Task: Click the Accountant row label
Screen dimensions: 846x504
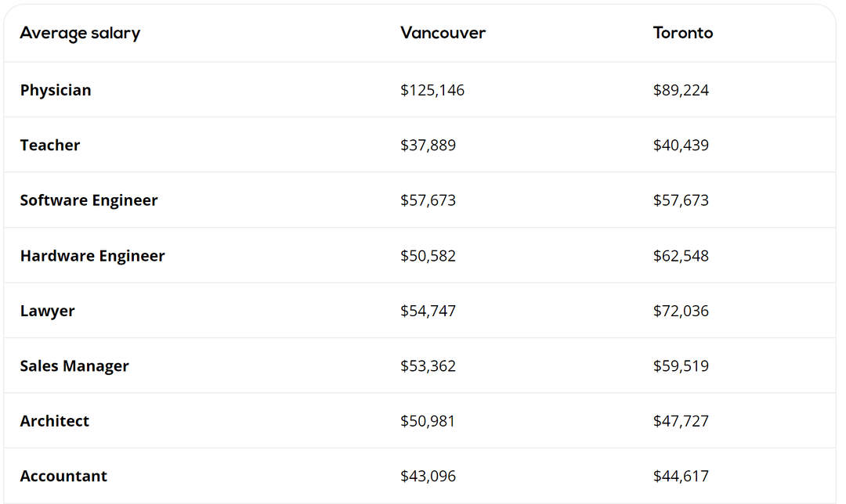Action: tap(63, 476)
